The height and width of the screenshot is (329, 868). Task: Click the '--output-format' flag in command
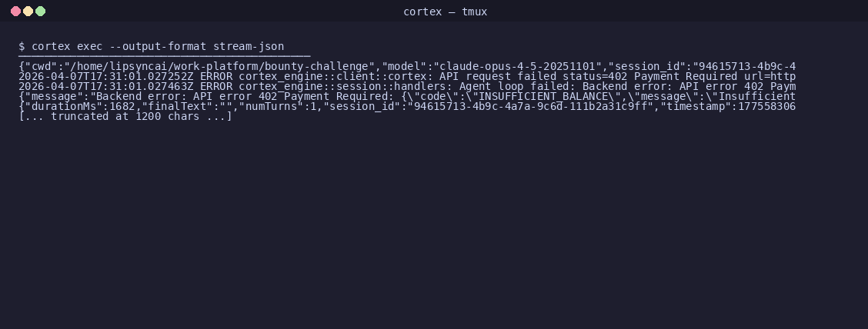coord(158,46)
